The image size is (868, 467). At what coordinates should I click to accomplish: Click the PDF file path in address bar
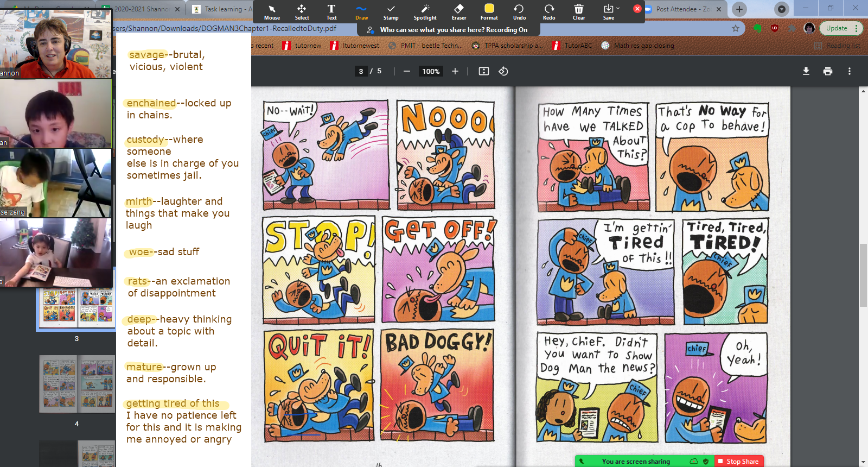(x=225, y=28)
